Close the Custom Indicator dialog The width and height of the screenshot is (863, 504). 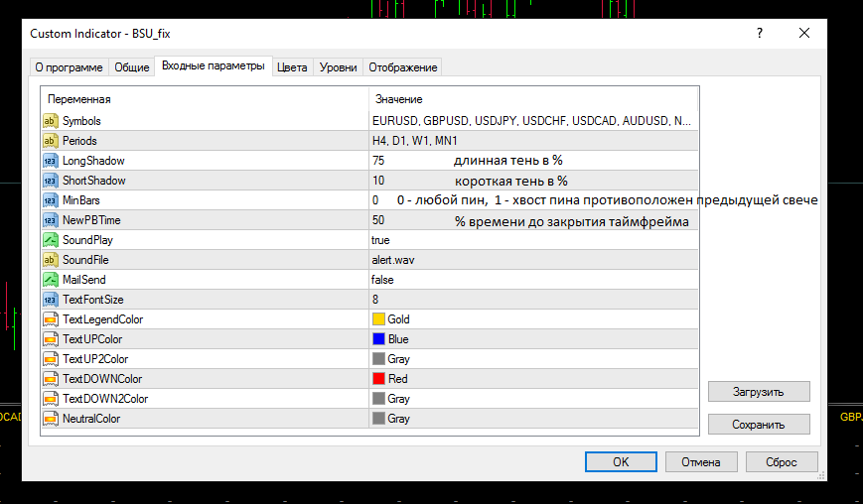click(804, 33)
